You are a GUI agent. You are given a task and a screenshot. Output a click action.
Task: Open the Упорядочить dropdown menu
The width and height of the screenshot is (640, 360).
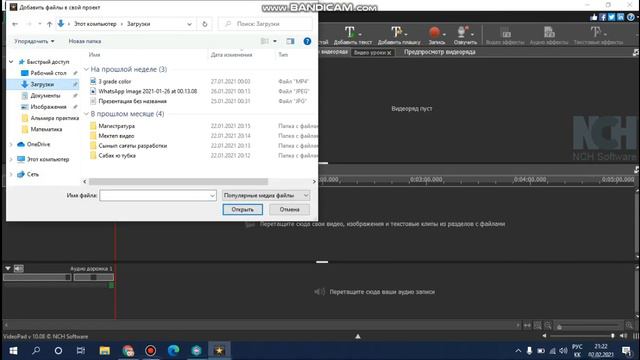coord(34,41)
